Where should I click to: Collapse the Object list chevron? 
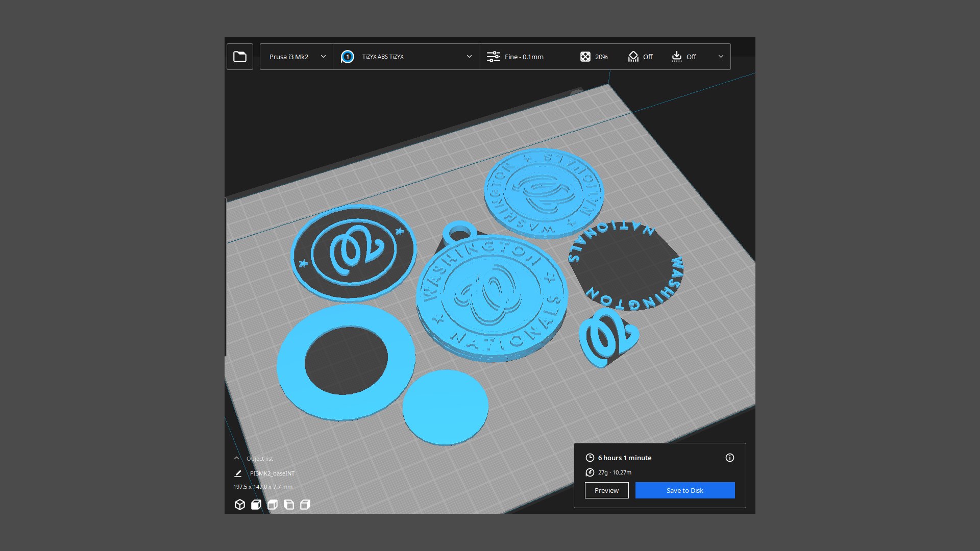click(x=236, y=458)
